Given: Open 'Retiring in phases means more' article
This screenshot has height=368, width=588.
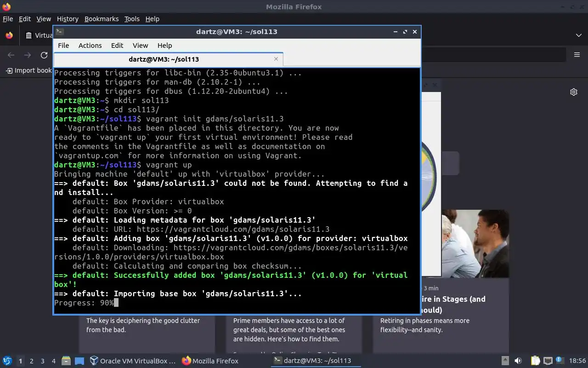Looking at the screenshot, I should point(425,325).
